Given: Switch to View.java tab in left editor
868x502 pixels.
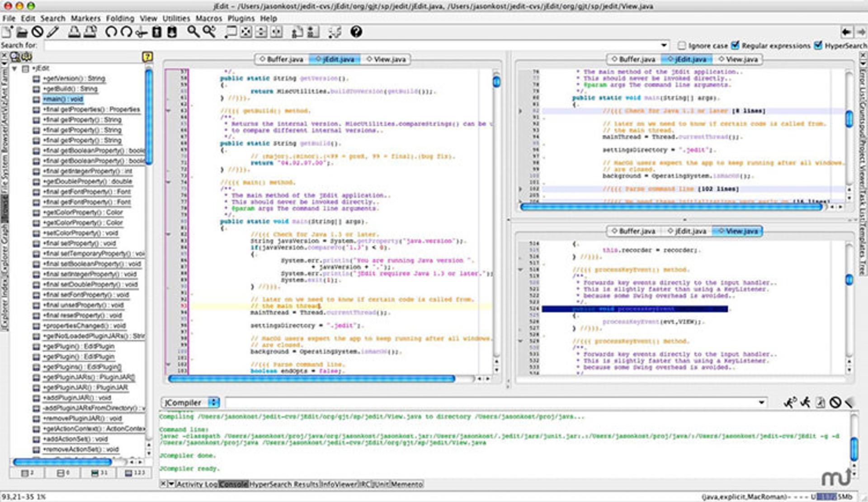Looking at the screenshot, I should pos(387,59).
